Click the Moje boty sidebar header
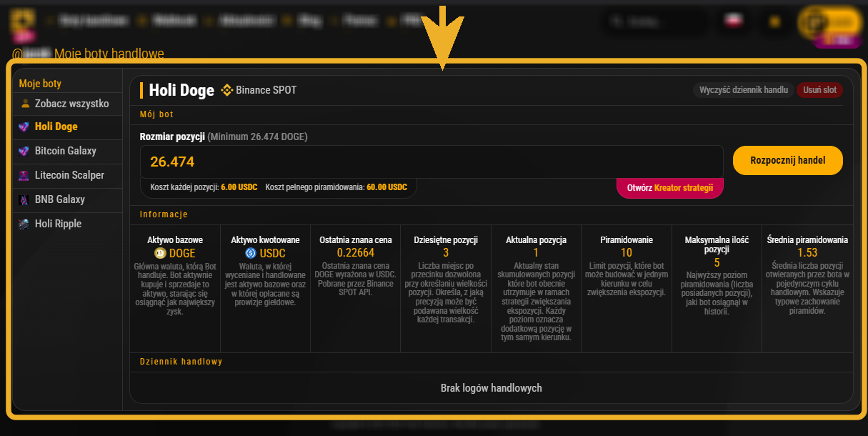This screenshot has height=436, width=868. point(40,84)
